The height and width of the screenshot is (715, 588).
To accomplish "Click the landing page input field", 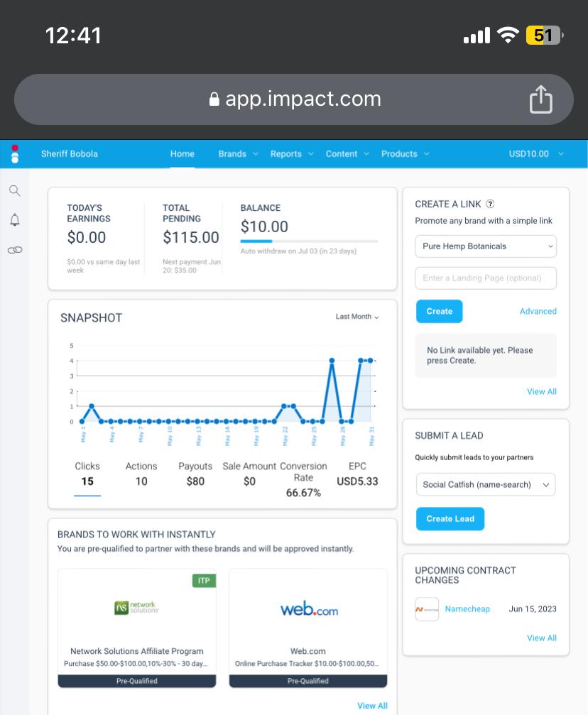I will [x=486, y=278].
